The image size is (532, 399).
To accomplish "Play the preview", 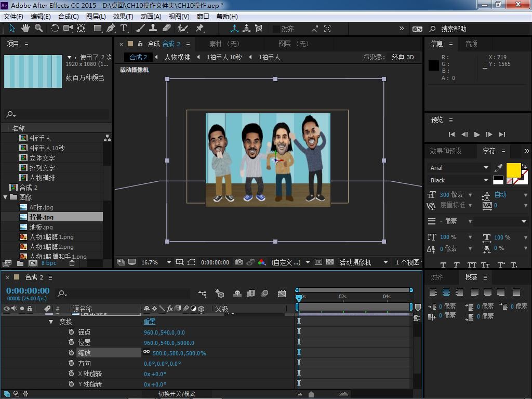I will 477,134.
